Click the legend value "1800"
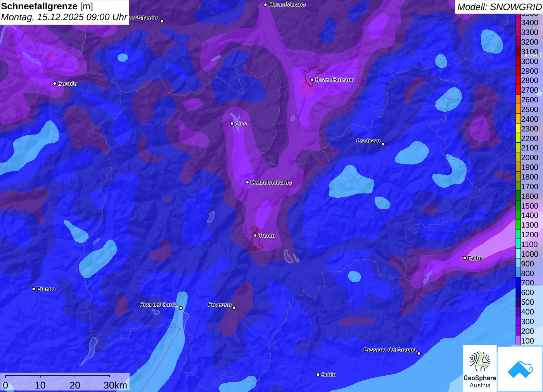Image resolution: width=543 pixels, height=392 pixels. point(529,177)
